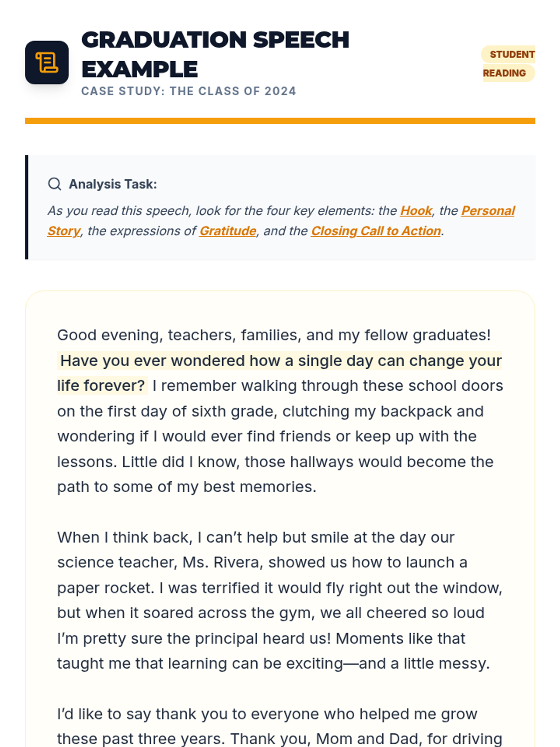Click the highlighted 'Have you ever wondered' sentence

click(280, 361)
